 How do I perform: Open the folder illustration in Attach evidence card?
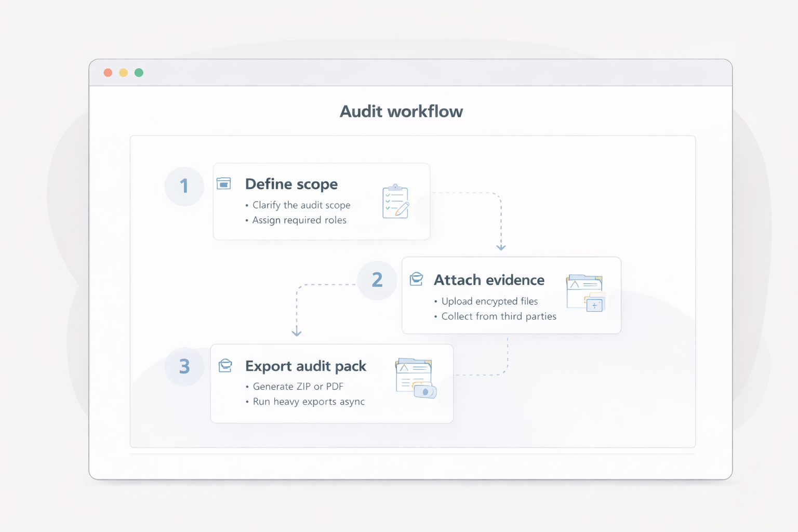[x=586, y=293]
